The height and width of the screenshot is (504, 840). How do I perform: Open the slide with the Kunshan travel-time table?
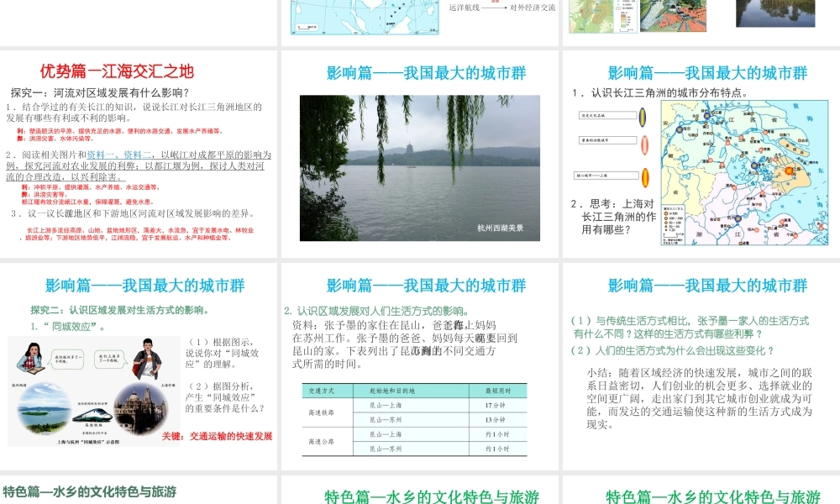[419, 366]
